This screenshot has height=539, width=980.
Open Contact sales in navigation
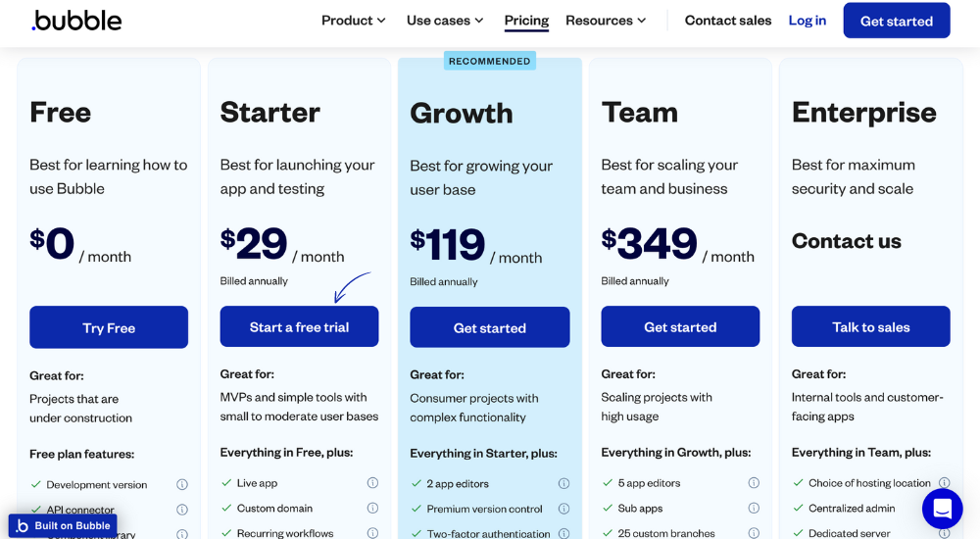[728, 21]
